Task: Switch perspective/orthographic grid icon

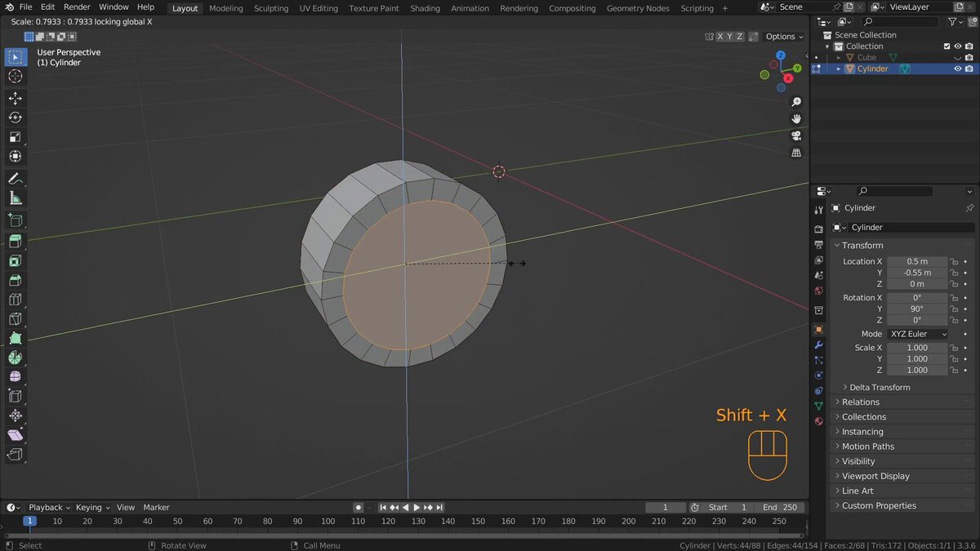Action: click(796, 153)
